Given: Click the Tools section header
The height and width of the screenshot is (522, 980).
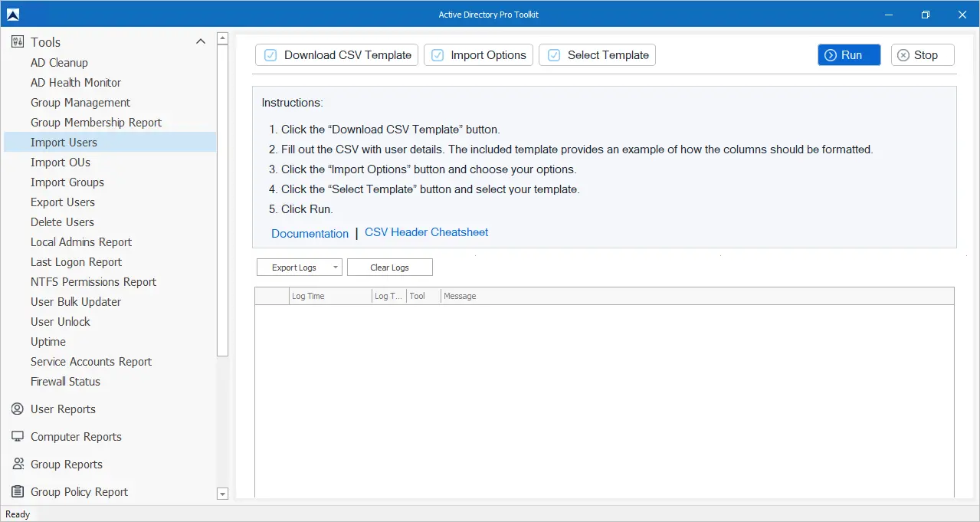Looking at the screenshot, I should coord(45,42).
